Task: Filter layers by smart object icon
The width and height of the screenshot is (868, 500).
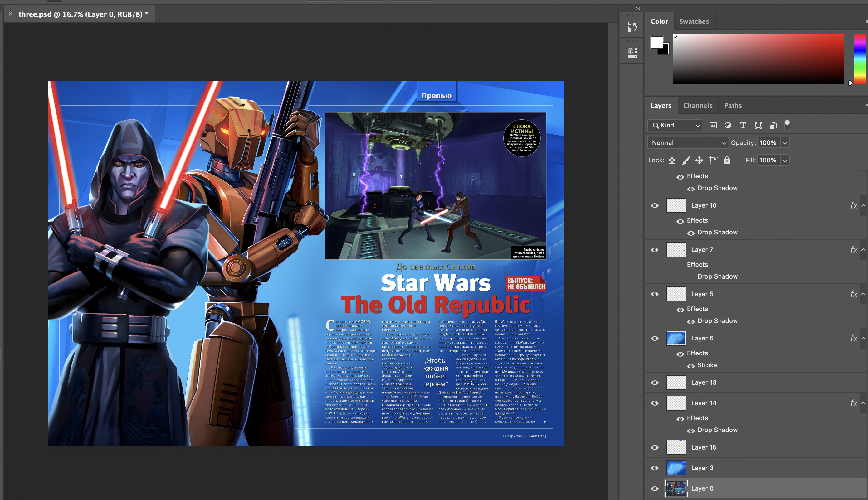Action: (773, 125)
